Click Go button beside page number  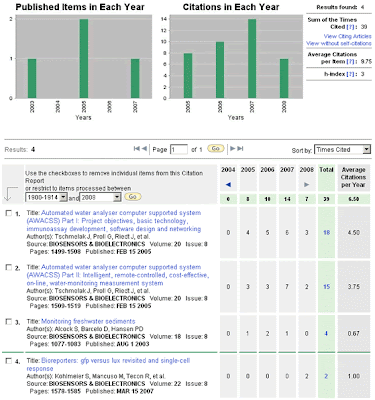[216, 149]
